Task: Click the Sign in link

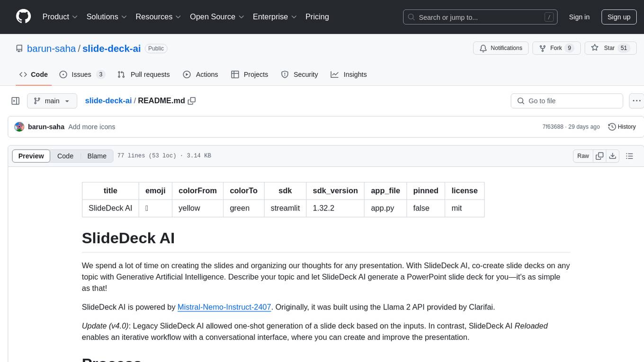Action: click(579, 17)
